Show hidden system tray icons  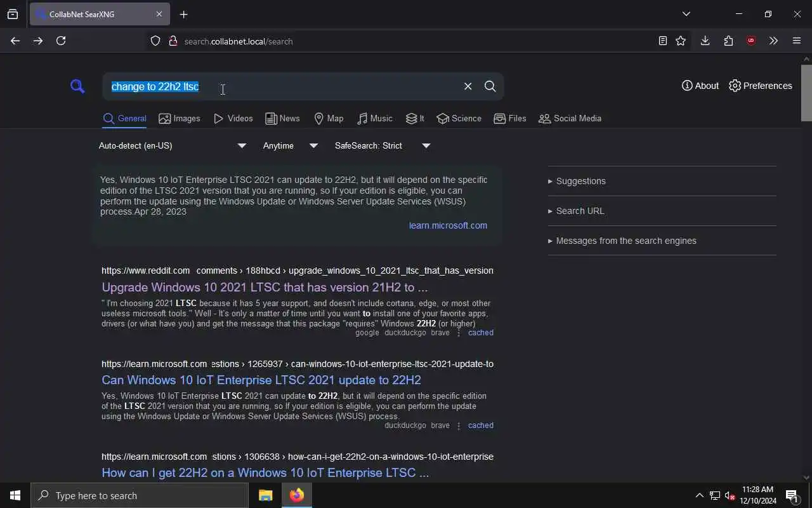coord(699,495)
